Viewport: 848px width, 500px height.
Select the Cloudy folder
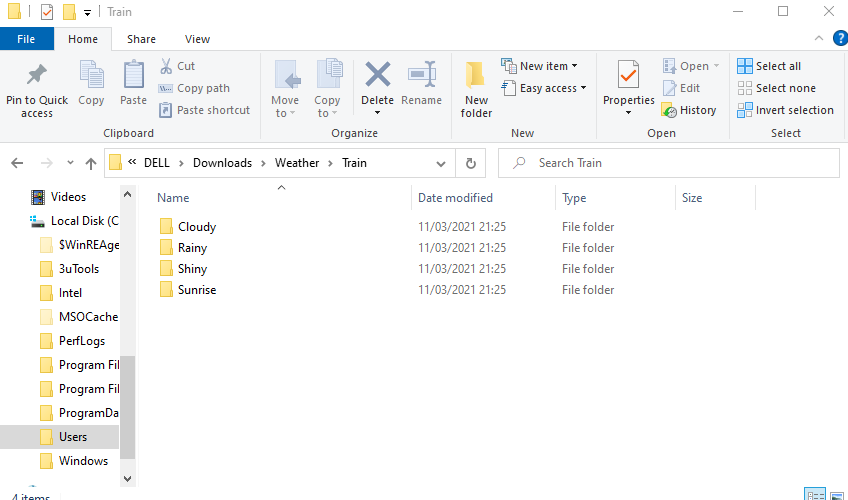(196, 227)
